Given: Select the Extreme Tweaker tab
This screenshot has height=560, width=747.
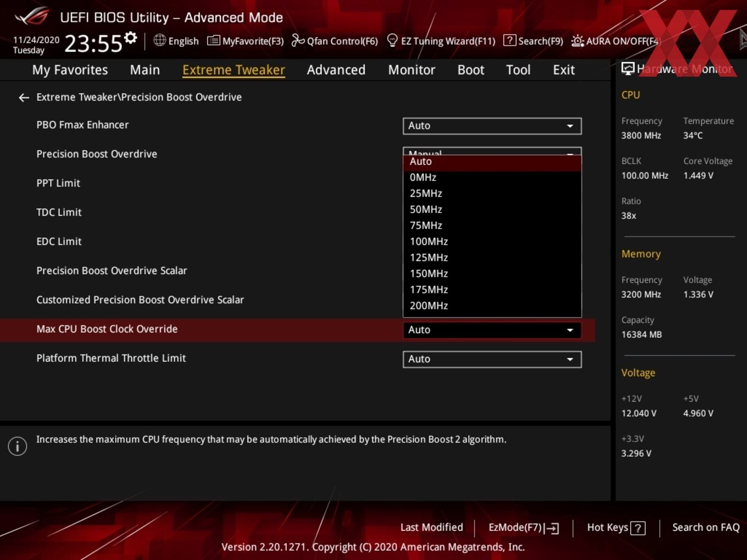Looking at the screenshot, I should (x=233, y=70).
